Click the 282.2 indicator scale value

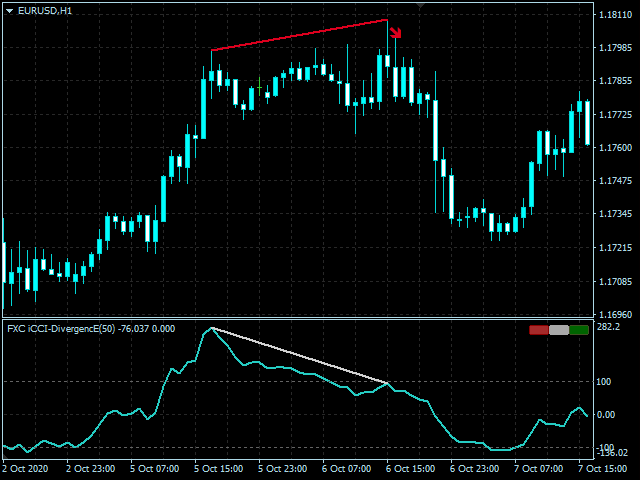(608, 327)
